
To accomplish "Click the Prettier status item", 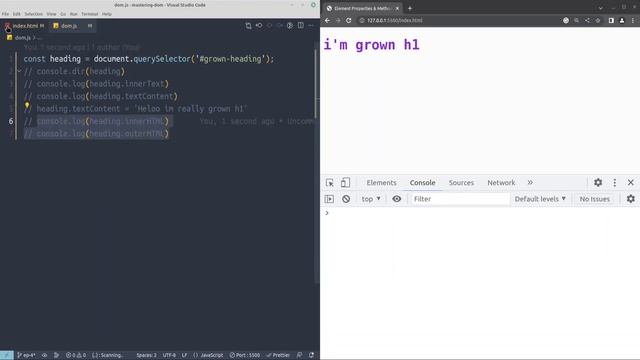I will point(278,355).
